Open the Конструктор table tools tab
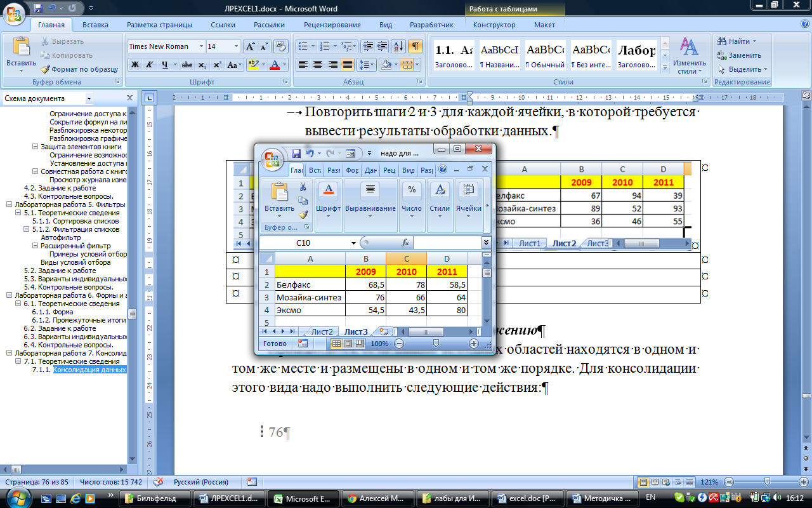Screen dimensions: 812x508 [495, 25]
